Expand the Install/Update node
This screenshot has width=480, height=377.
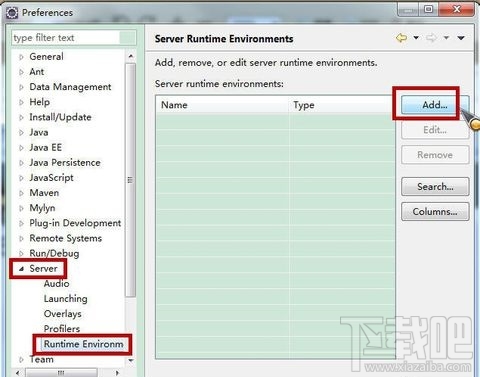tap(21, 117)
